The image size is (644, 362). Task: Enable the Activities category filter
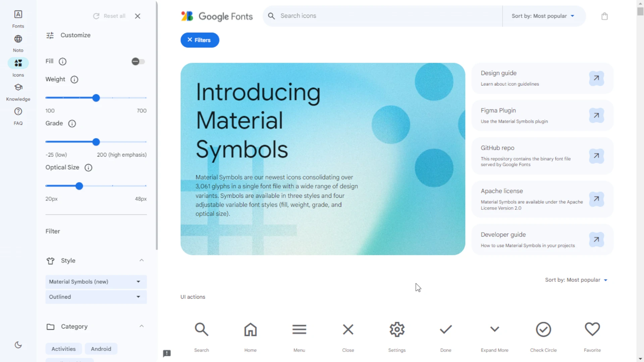click(63, 349)
